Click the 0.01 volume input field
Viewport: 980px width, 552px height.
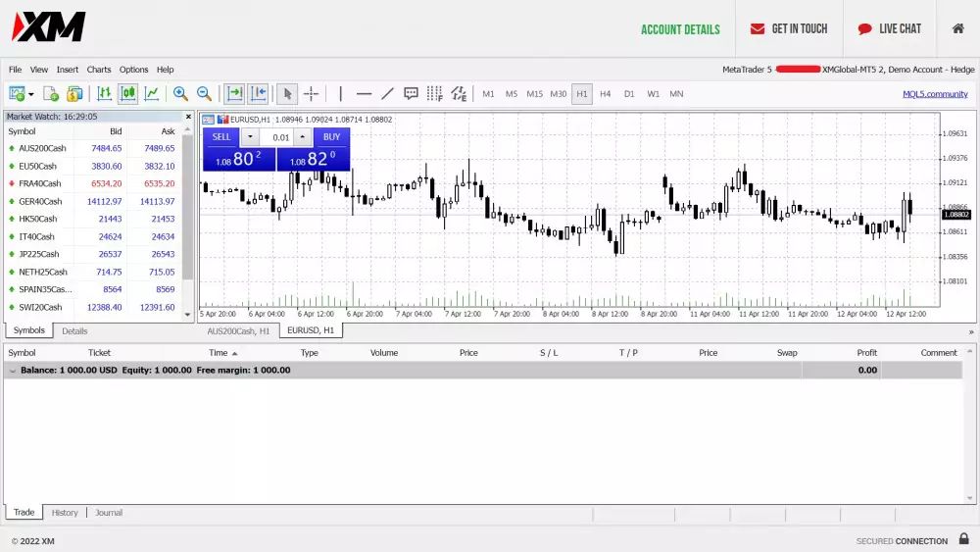(276, 137)
